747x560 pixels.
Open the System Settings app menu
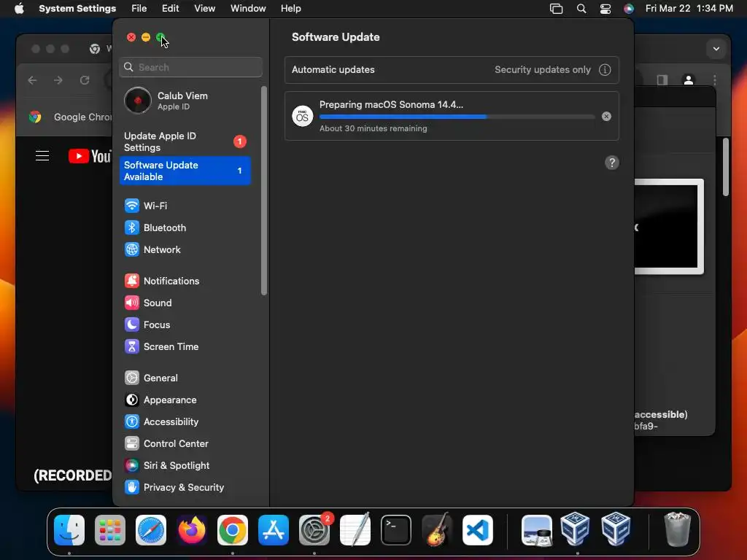[x=77, y=9]
